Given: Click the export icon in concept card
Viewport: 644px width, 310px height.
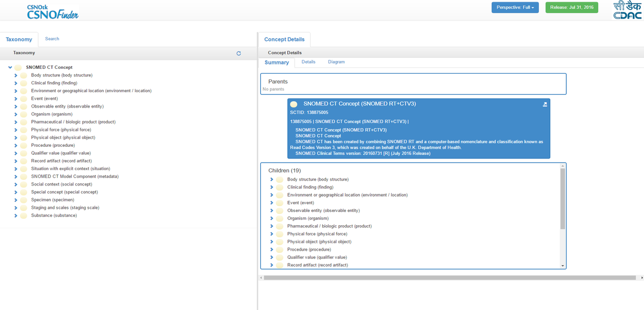Looking at the screenshot, I should tap(545, 104).
